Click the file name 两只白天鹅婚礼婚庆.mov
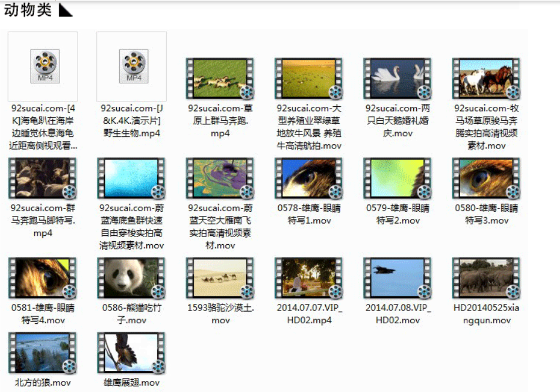The width and height of the screenshot is (560, 392). (397, 121)
